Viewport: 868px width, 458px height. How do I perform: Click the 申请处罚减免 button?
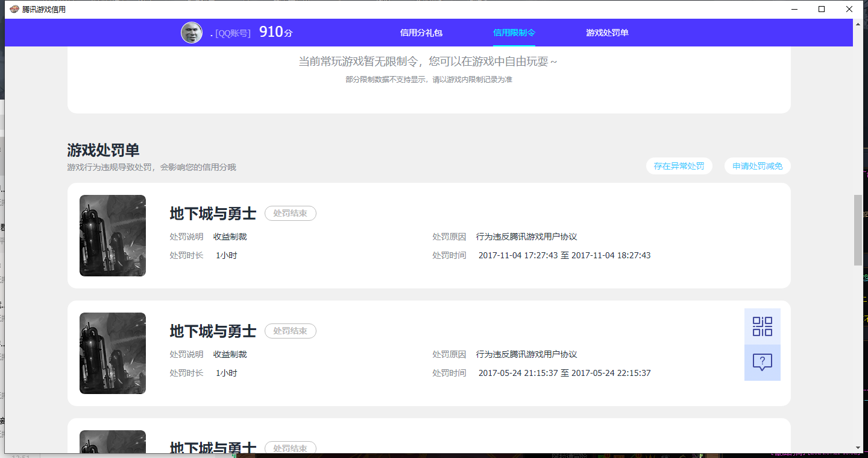click(758, 166)
